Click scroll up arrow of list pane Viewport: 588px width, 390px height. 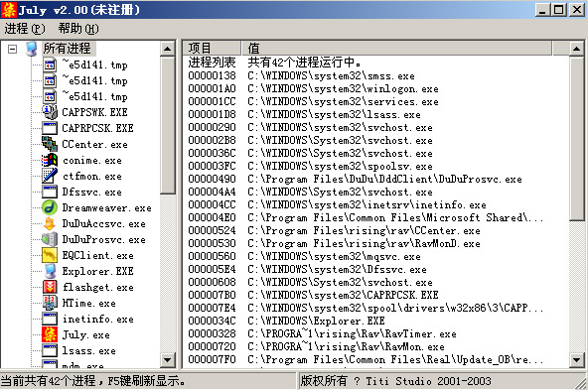point(576,49)
